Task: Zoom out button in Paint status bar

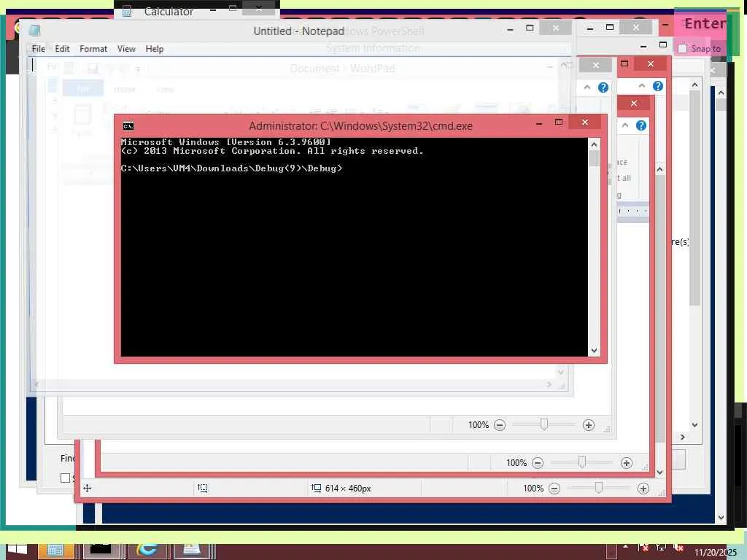Action: click(554, 488)
